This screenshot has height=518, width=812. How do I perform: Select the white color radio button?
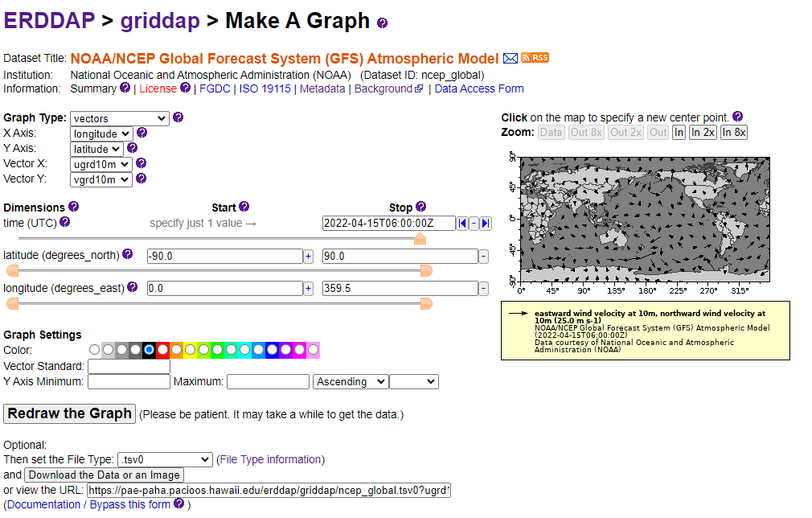pos(94,350)
